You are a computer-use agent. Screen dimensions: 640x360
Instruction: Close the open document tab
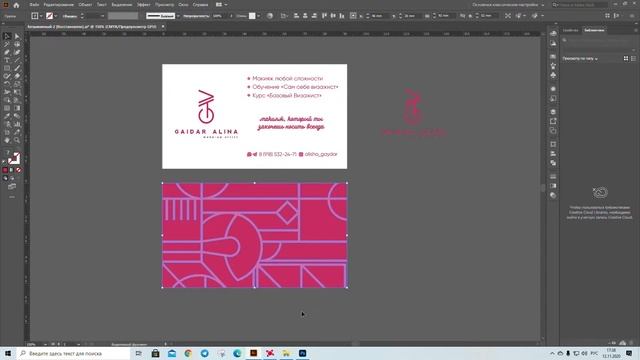163,27
